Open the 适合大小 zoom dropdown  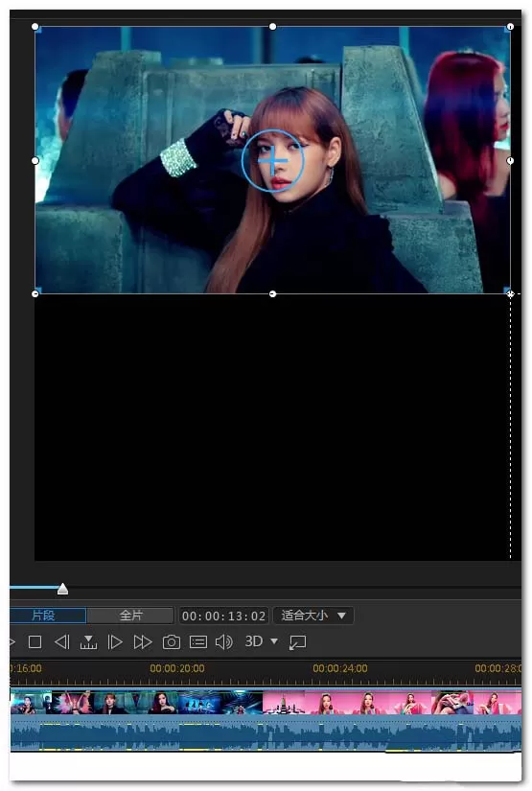click(x=313, y=616)
